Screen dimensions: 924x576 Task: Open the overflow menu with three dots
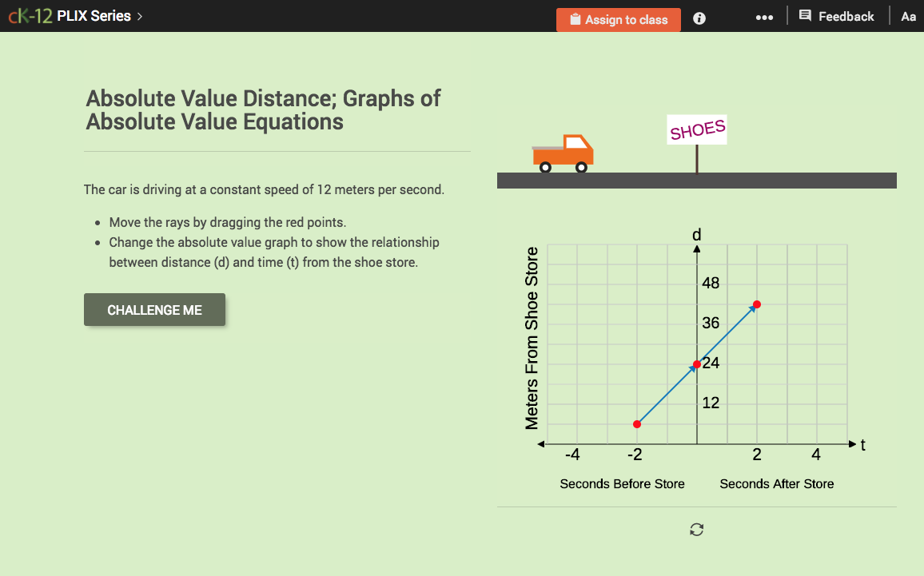click(x=764, y=17)
